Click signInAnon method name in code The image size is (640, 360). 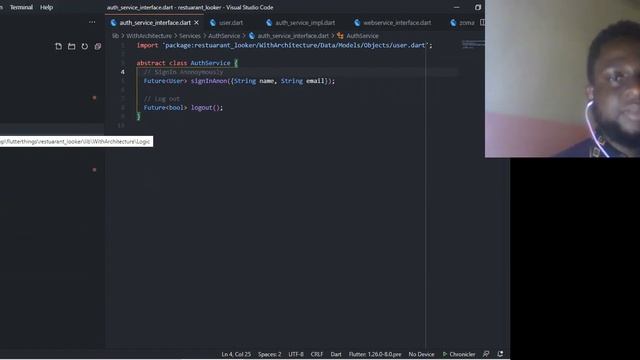click(x=209, y=81)
